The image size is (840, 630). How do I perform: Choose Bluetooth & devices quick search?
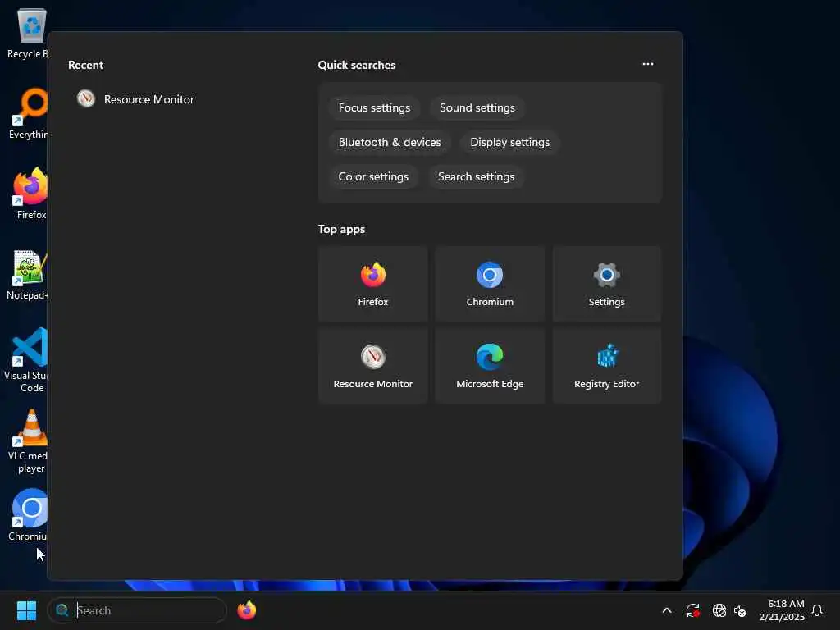[390, 142]
